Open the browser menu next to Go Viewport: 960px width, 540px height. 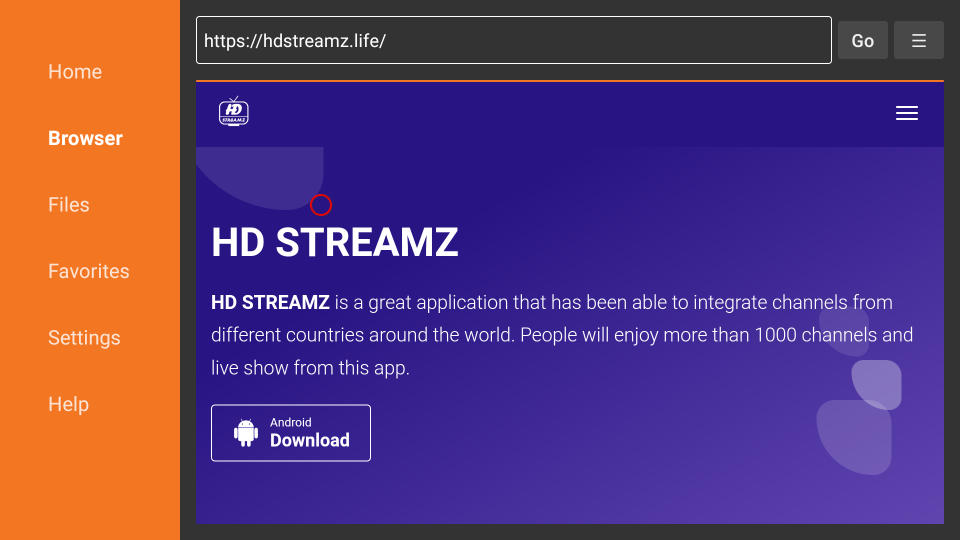pos(918,40)
